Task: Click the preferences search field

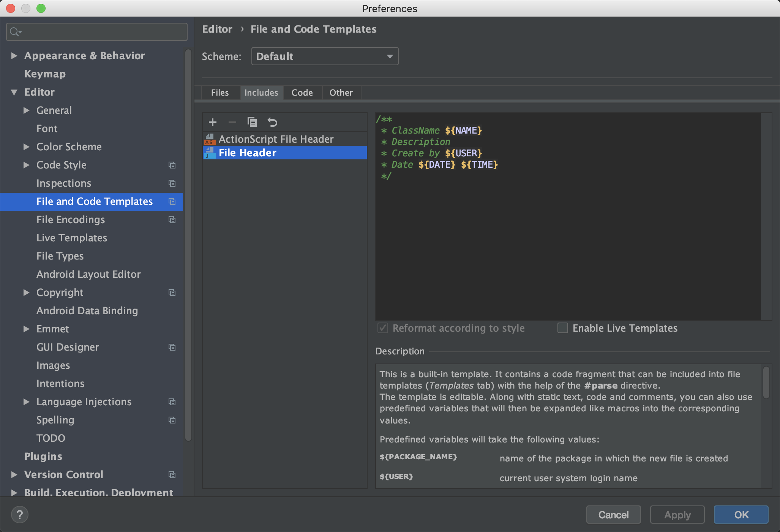Action: point(97,32)
